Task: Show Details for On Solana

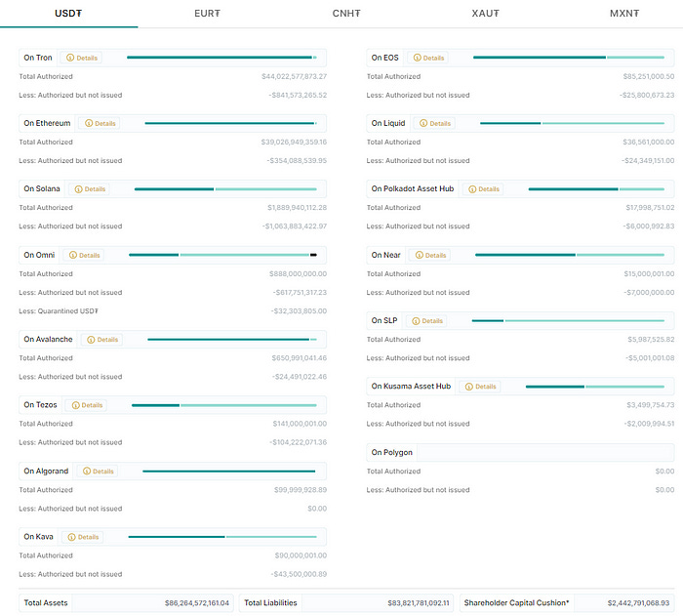Action: point(90,189)
